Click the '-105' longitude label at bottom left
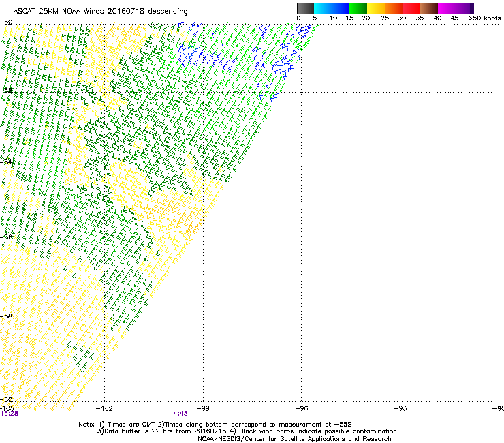Image resolution: width=504 pixels, height=443 pixels. pyautogui.click(x=7, y=408)
